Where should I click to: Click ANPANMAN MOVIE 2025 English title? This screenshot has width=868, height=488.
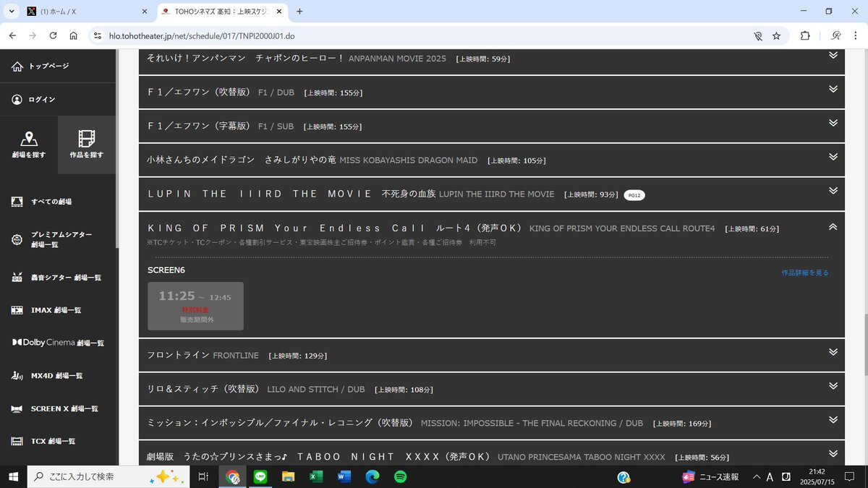point(397,59)
